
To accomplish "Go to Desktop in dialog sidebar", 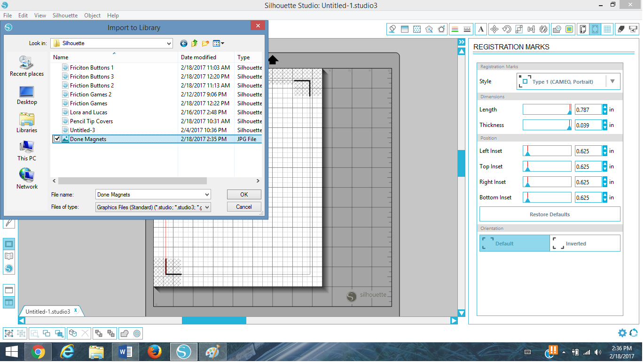I will coord(27,95).
